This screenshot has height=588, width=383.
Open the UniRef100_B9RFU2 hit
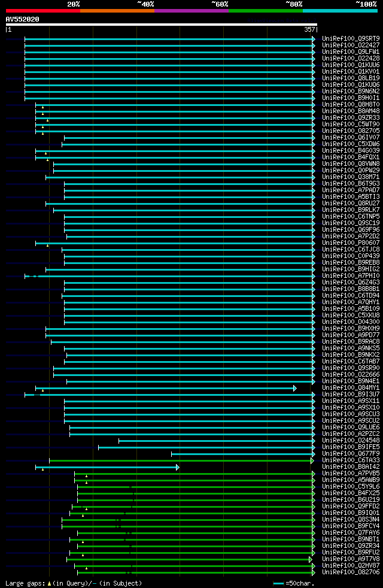tap(351, 553)
